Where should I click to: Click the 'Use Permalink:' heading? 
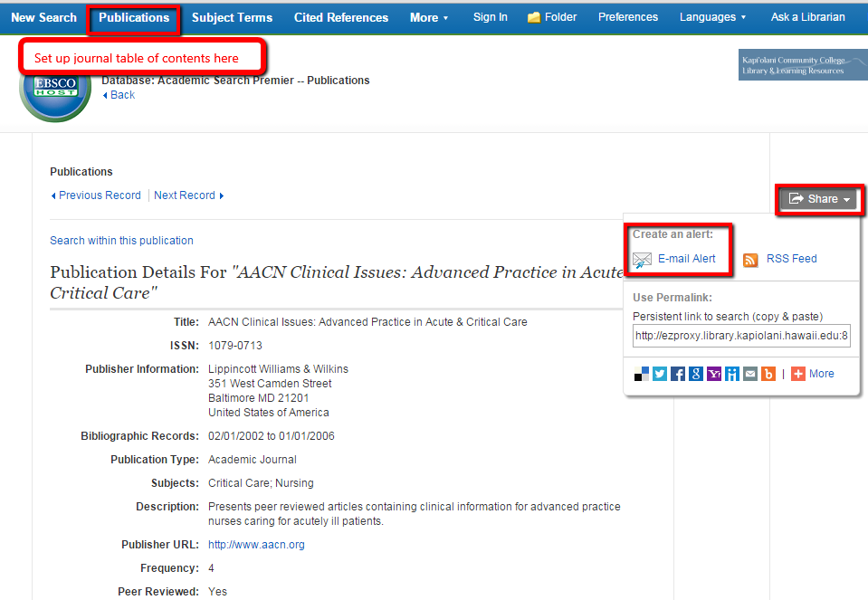click(x=672, y=298)
